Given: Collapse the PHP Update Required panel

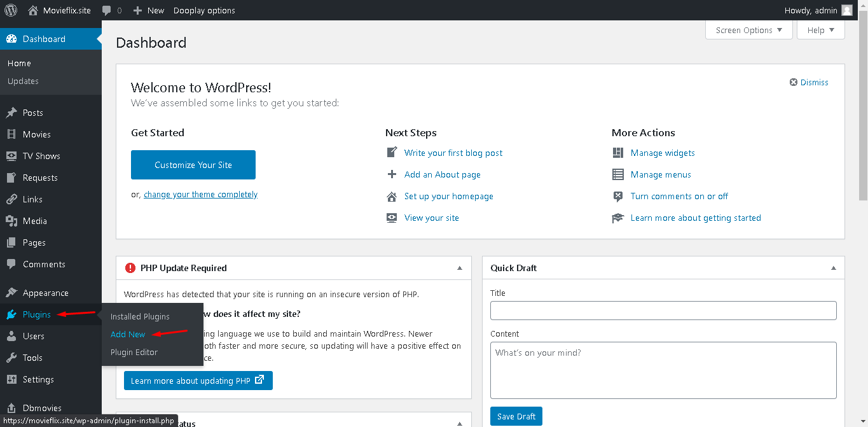Looking at the screenshot, I should coord(460,268).
